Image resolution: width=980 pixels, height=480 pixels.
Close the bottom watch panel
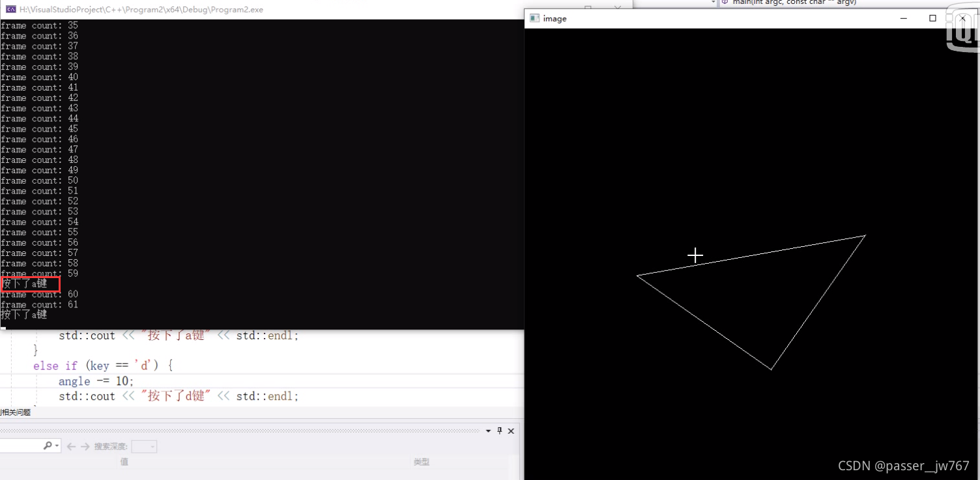[x=511, y=431]
